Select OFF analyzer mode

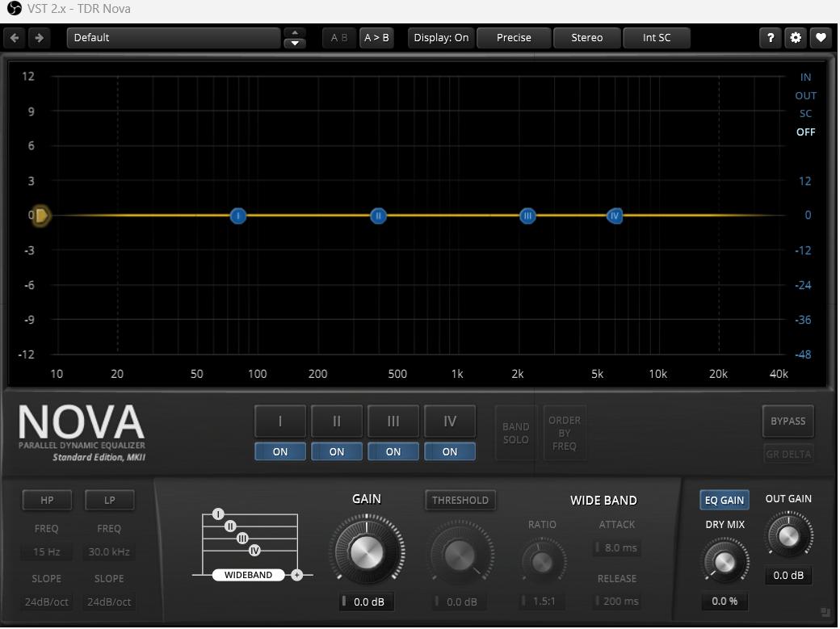tap(805, 132)
